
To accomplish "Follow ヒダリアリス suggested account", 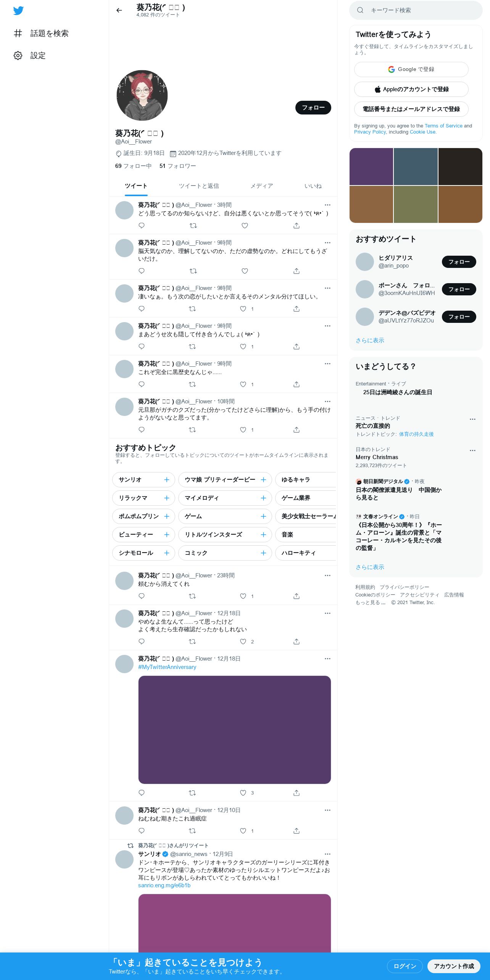I will [x=459, y=262].
